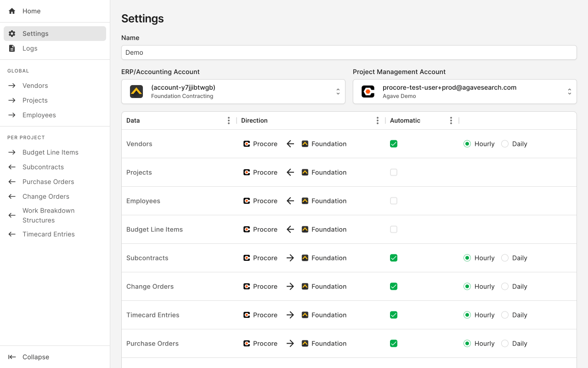Click the direction arrow in Vendors row
This screenshot has height=368, width=588.
290,144
